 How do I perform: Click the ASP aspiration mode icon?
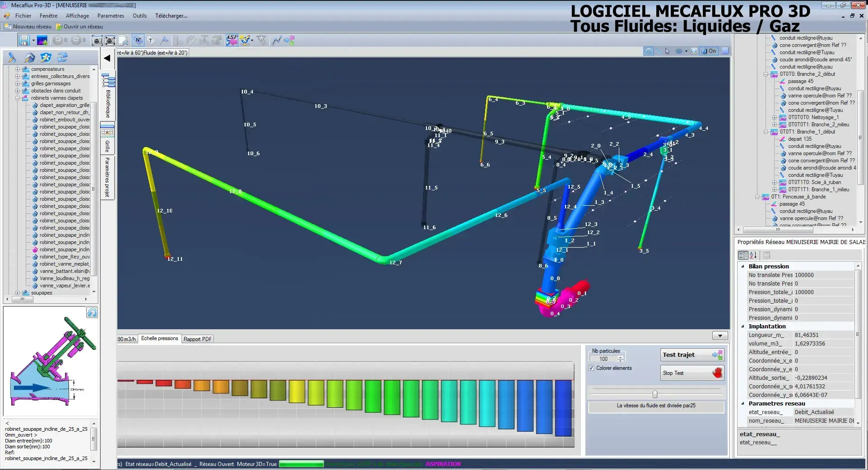tap(232, 41)
